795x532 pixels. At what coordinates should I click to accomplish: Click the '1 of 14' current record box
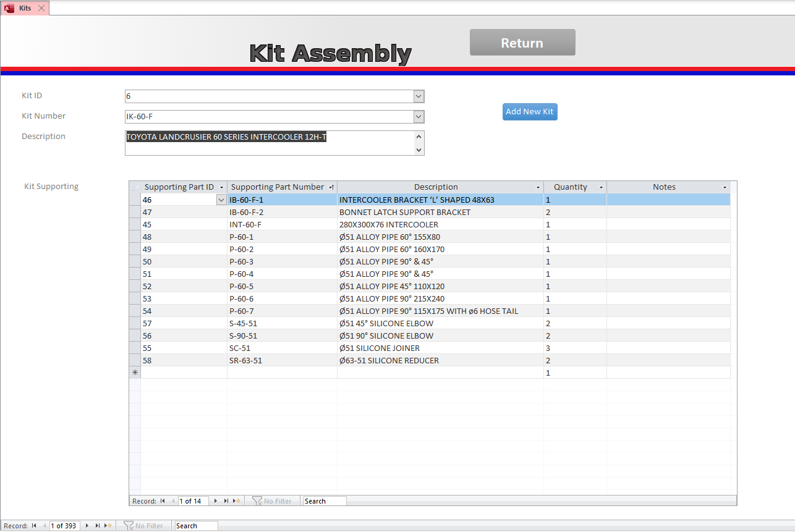(x=193, y=501)
